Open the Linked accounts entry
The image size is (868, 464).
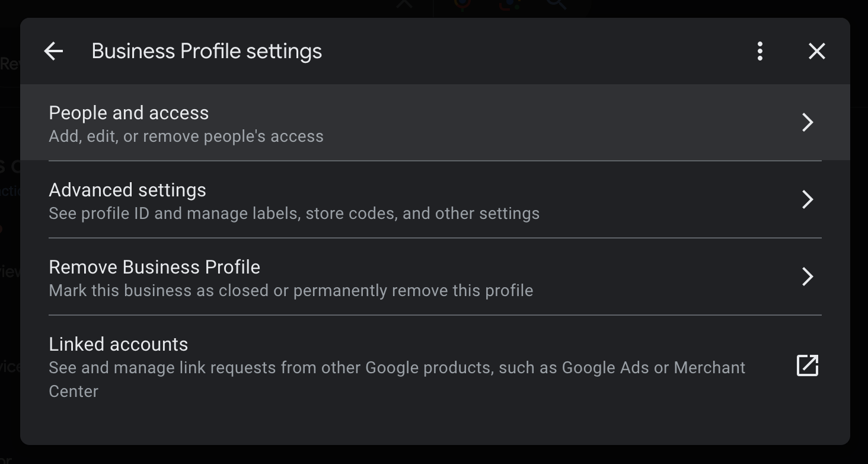118,344
